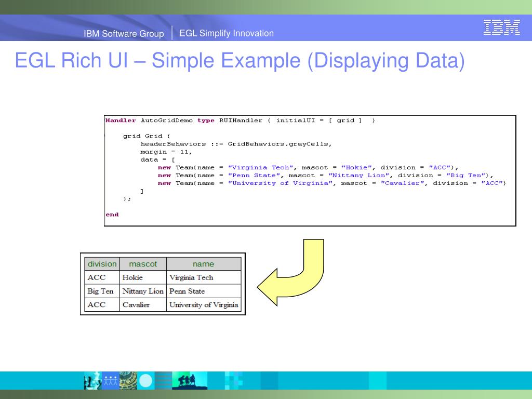Click 'IBM Software Group' header text
The image size is (532, 399).
point(124,34)
